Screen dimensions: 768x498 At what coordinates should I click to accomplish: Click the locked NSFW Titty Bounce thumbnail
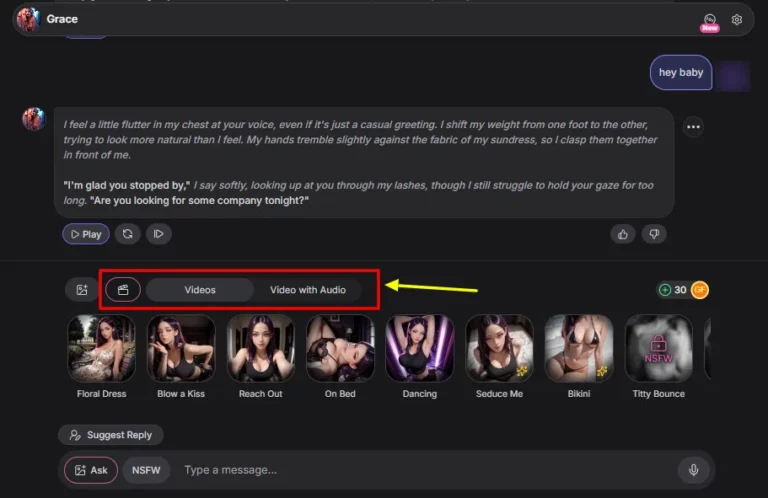pyautogui.click(x=658, y=348)
